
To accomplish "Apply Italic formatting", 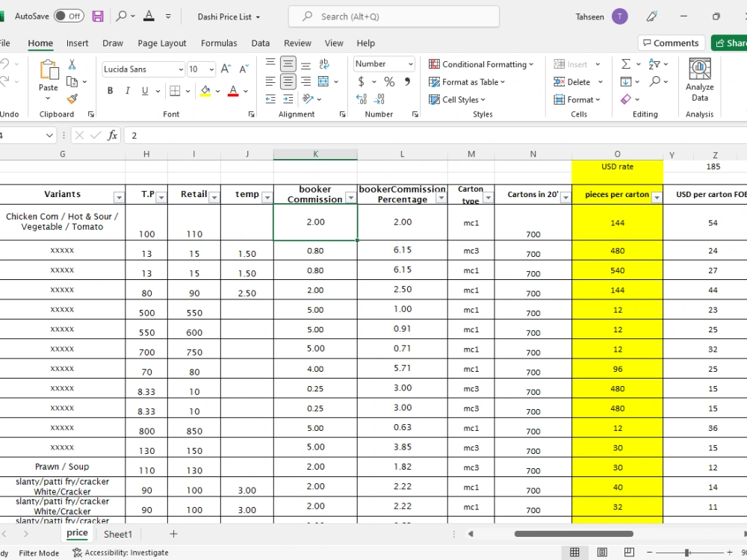I will pos(127,90).
